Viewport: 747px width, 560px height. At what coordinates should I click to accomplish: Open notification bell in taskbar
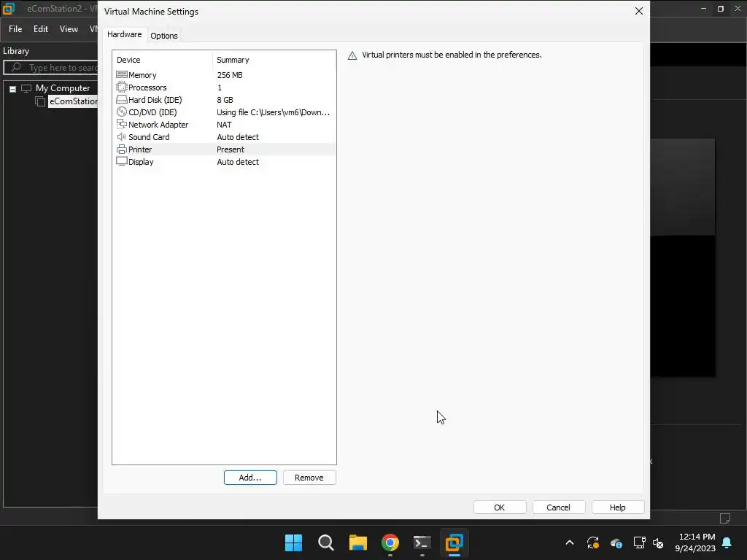pyautogui.click(x=727, y=542)
